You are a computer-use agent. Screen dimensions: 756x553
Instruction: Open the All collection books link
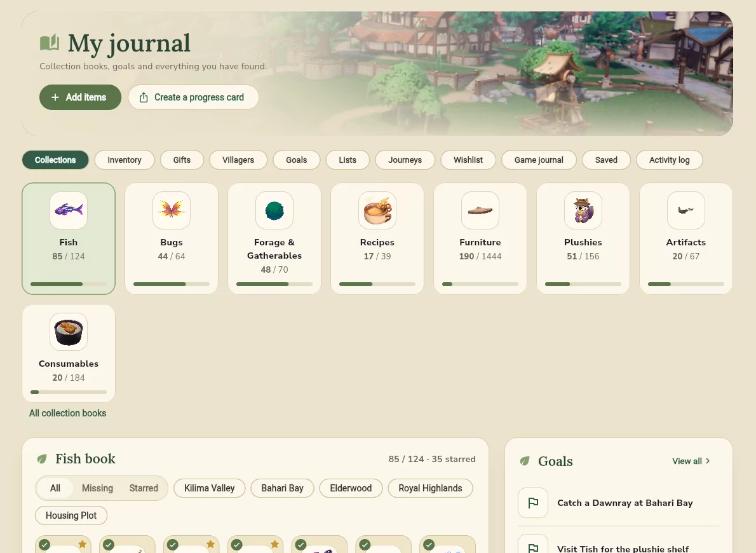[x=67, y=413]
